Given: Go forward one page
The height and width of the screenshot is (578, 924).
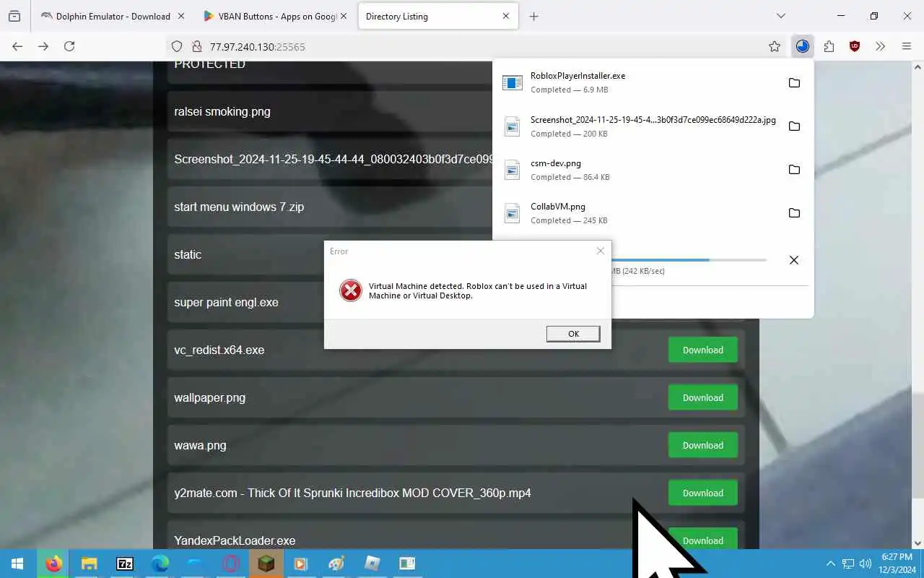Looking at the screenshot, I should pos(43,46).
